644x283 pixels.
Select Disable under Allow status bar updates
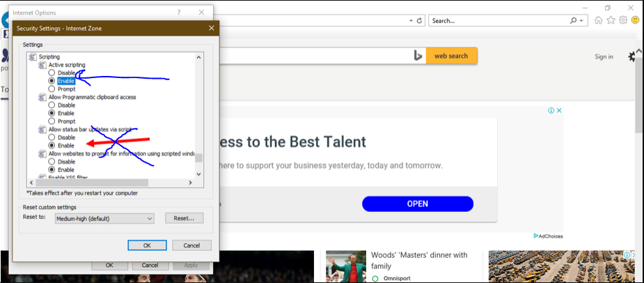click(52, 137)
